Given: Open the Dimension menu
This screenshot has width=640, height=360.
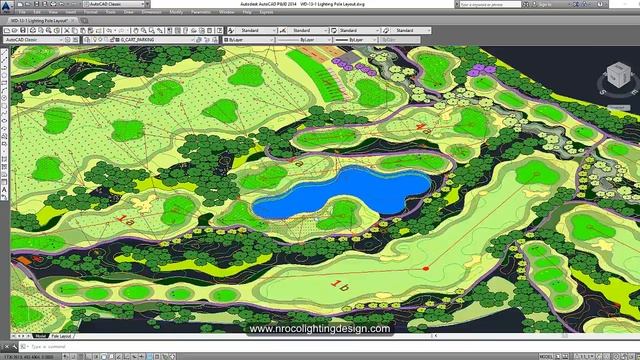Looking at the screenshot, I should tap(151, 12).
